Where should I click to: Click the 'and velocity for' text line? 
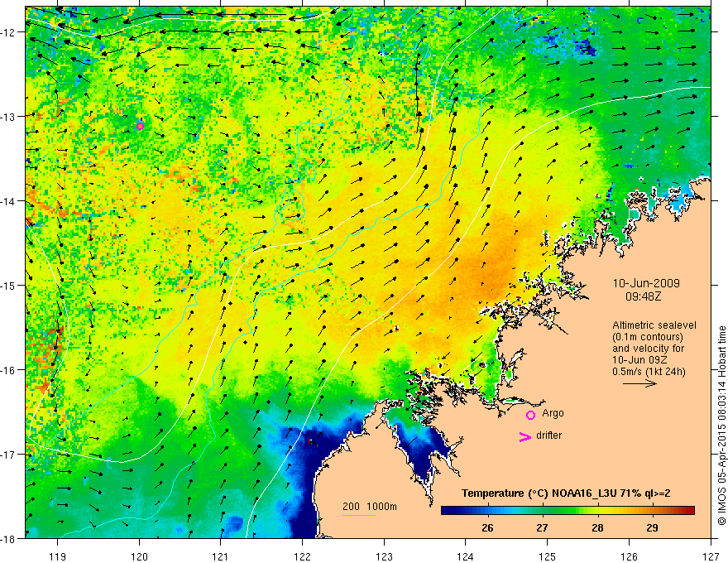tap(648, 348)
